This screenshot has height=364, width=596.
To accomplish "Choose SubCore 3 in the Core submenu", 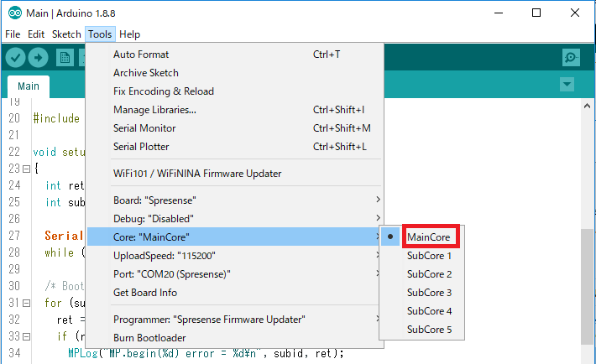I will (x=429, y=293).
